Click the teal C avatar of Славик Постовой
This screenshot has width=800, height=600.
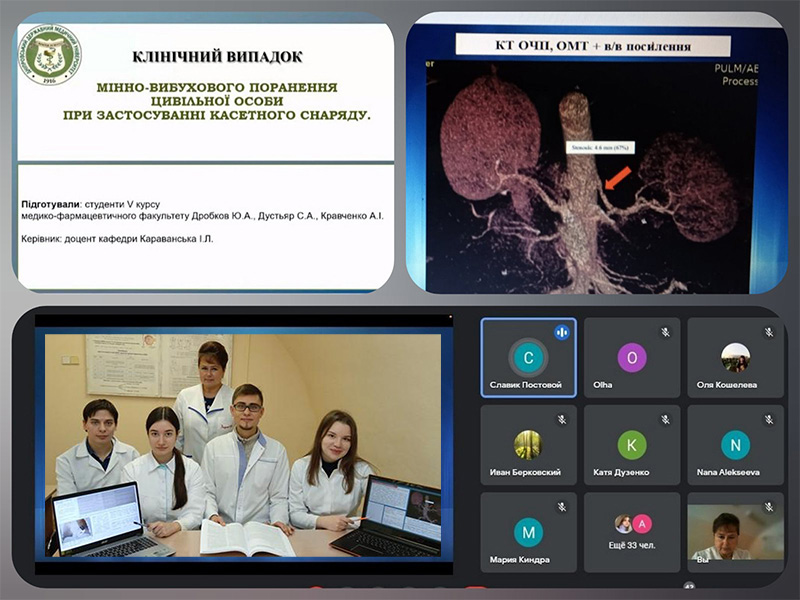coord(527,358)
